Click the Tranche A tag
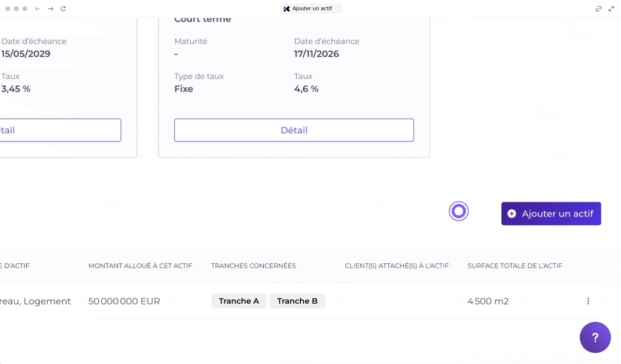The height and width of the screenshot is (364, 621). coord(238,301)
